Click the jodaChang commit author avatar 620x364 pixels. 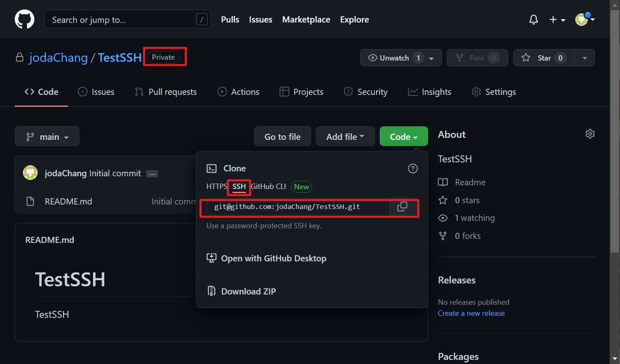[30, 173]
